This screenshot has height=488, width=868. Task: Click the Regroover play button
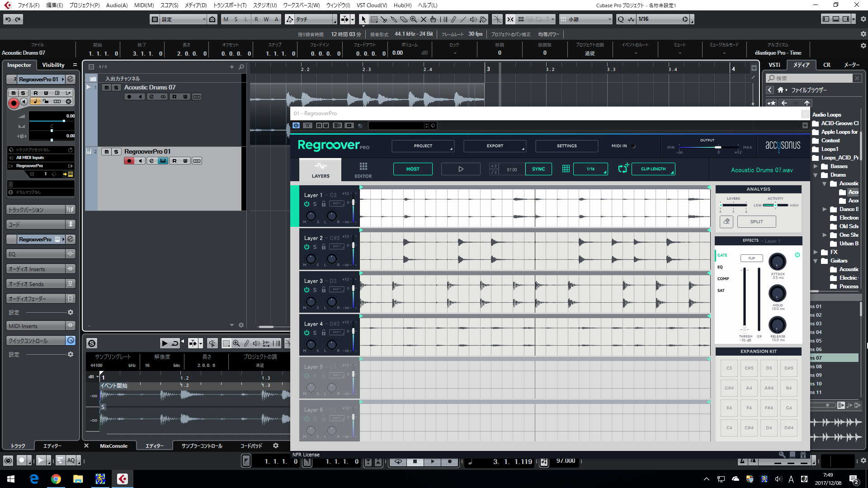click(x=461, y=169)
